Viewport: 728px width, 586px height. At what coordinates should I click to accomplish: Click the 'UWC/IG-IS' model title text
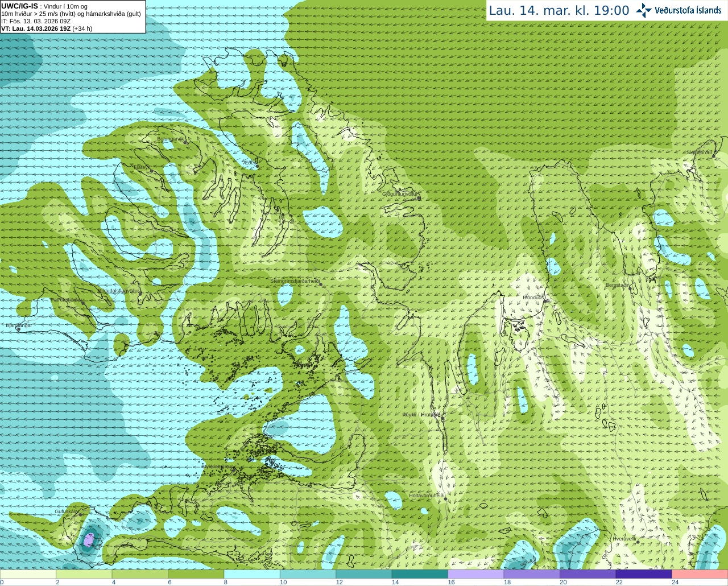click(19, 6)
